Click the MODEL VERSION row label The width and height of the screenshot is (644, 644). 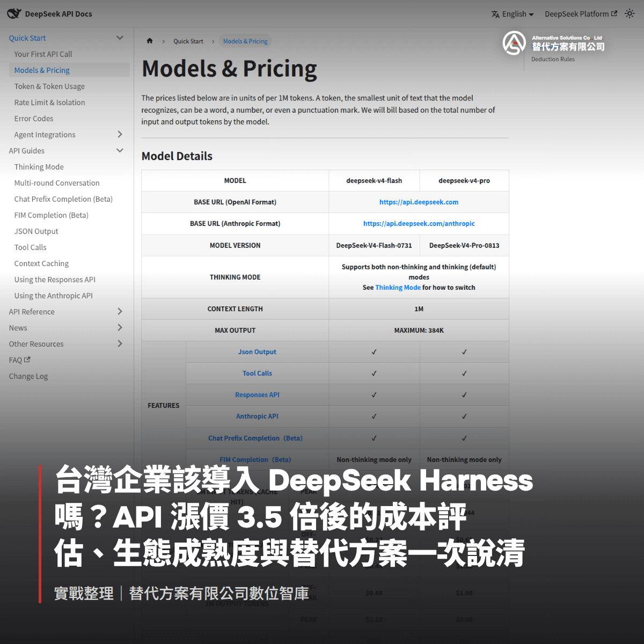tap(235, 245)
